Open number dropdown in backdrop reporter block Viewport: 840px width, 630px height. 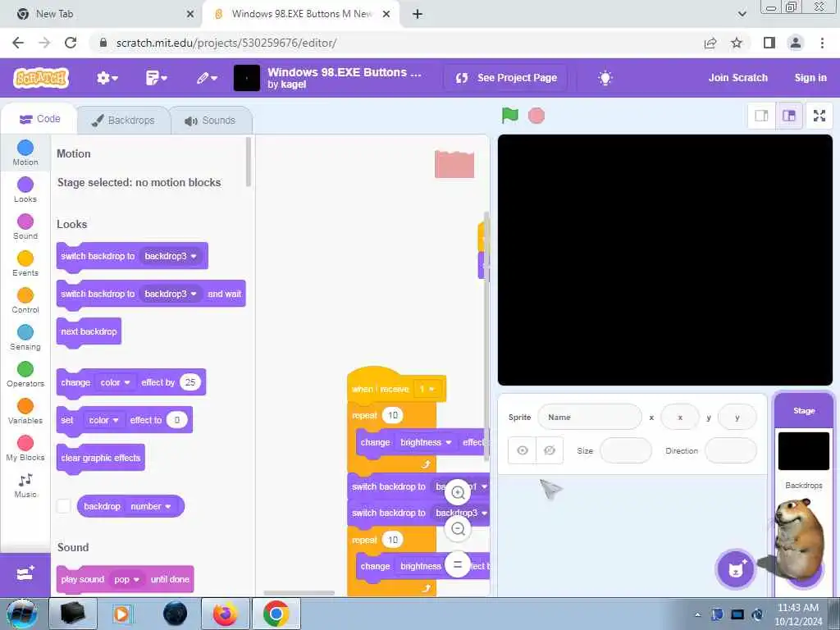[x=151, y=506]
